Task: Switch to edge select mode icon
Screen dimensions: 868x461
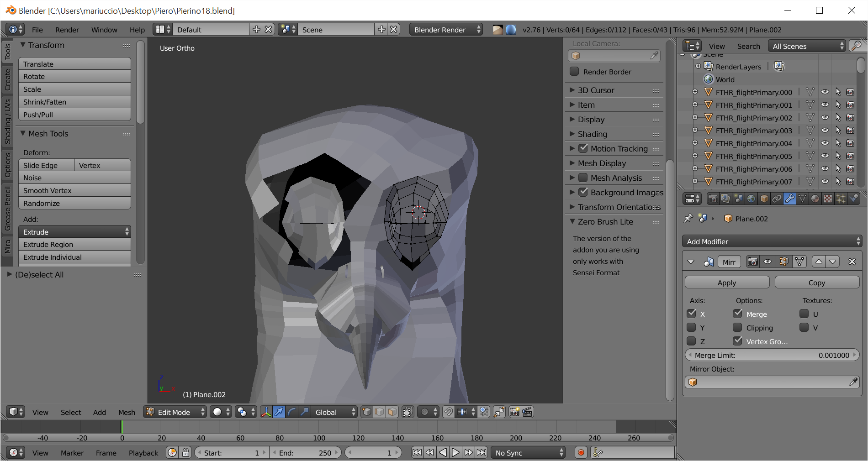Action: 379,412
